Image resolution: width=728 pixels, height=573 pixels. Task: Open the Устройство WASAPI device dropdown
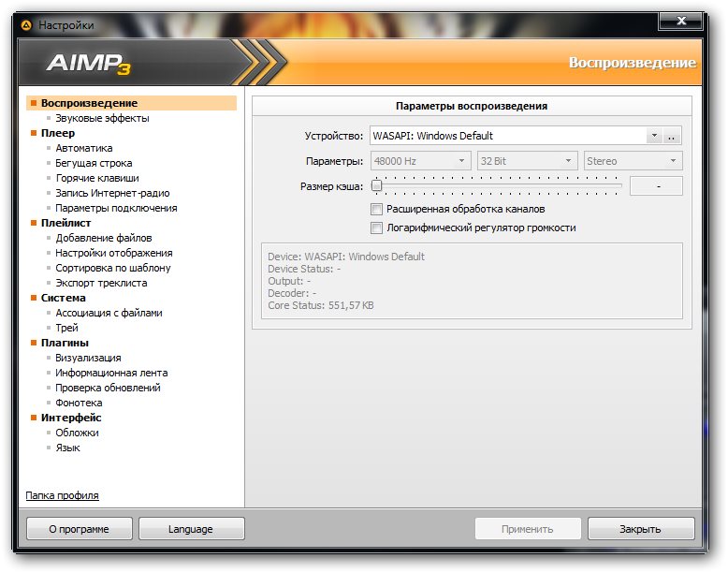click(516, 136)
